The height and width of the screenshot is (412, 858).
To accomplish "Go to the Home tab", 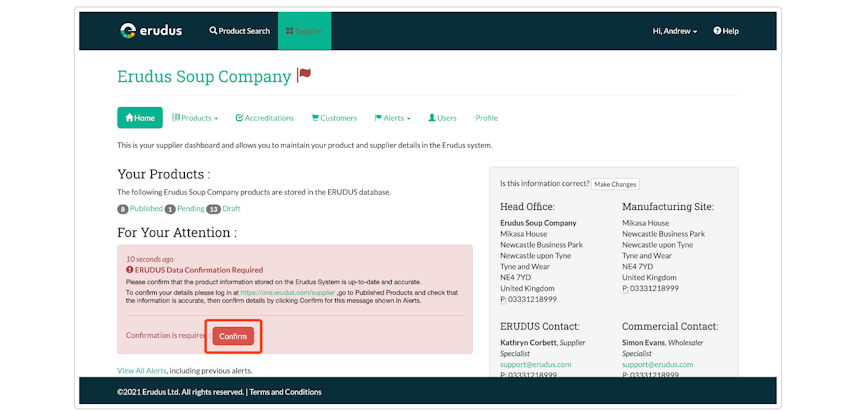I will 140,118.
